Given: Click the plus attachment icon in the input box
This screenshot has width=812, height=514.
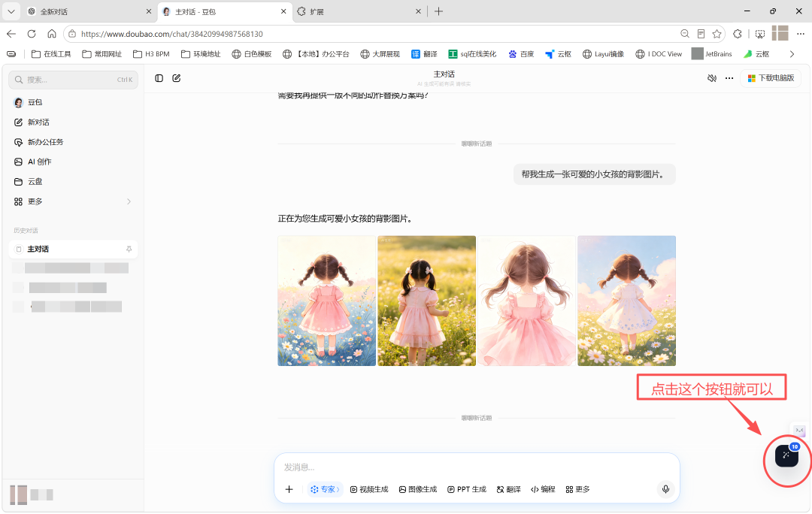Looking at the screenshot, I should (x=289, y=489).
